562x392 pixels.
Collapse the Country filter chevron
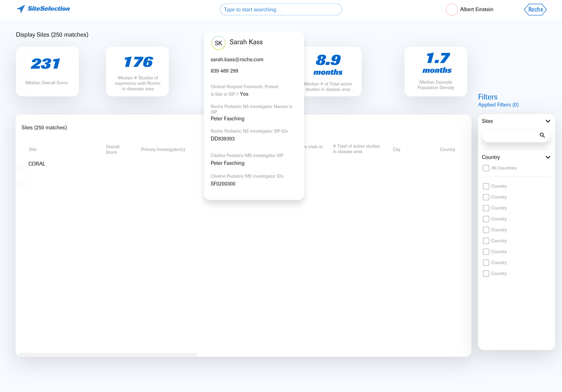coord(548,157)
